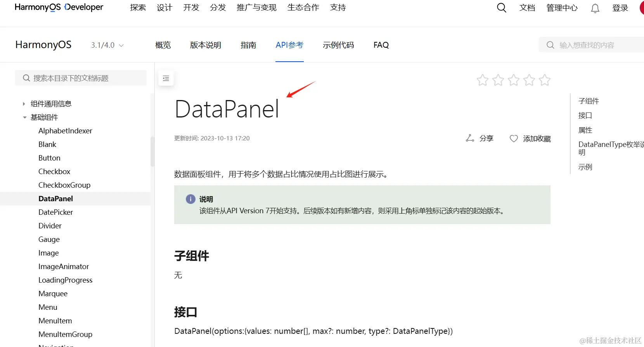Click the 分享 button text
Image resolution: width=644 pixels, height=347 pixels.
coord(486,138)
